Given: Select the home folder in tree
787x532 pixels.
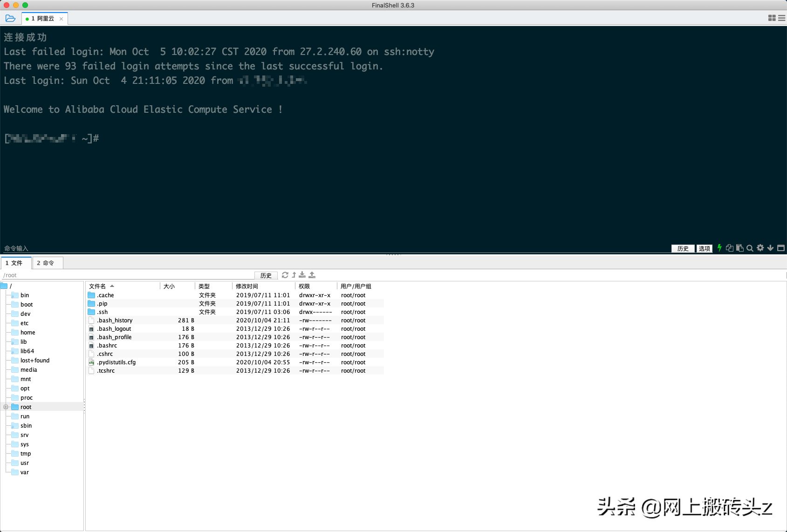Looking at the screenshot, I should pyautogui.click(x=27, y=332).
